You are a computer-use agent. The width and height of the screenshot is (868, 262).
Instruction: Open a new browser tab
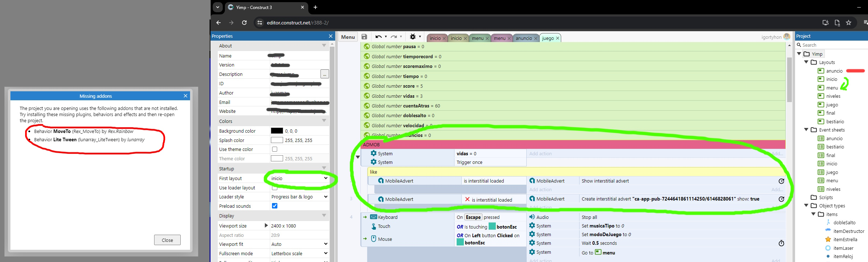click(x=315, y=7)
